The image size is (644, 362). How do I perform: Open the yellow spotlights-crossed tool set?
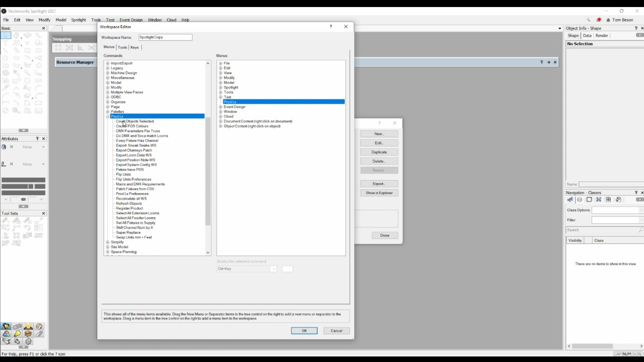point(28,326)
